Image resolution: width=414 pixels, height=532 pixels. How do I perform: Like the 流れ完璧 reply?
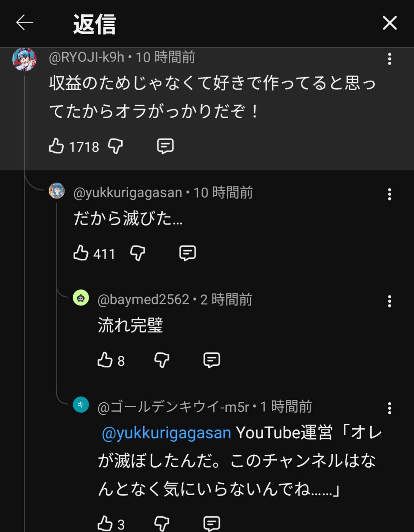tap(105, 360)
